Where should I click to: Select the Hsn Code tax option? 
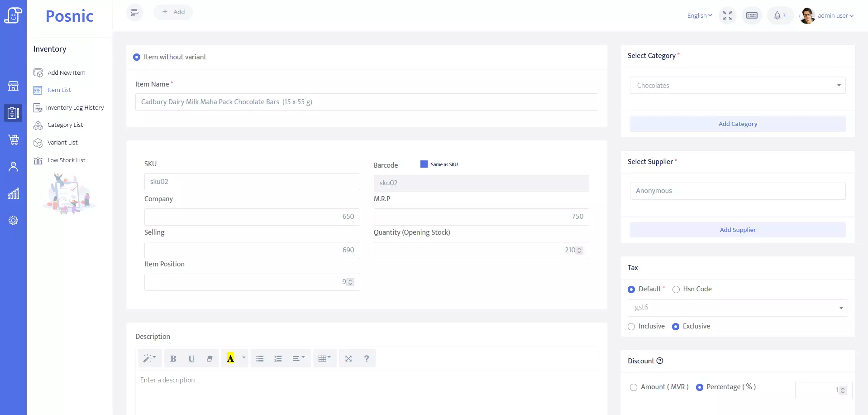[676, 290]
